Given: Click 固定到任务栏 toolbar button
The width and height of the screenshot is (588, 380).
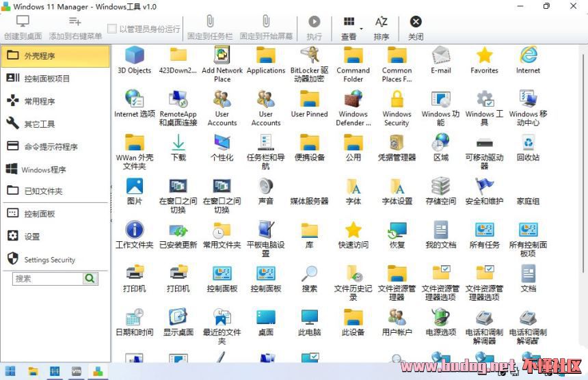Looking at the screenshot, I should [x=210, y=28].
